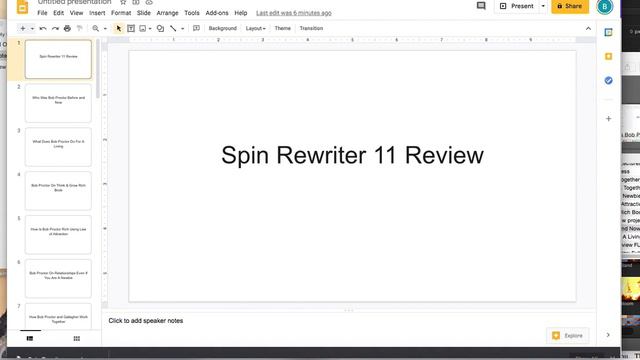The image size is (640, 360).
Task: Open the Edit menu
Action: (x=58, y=13)
